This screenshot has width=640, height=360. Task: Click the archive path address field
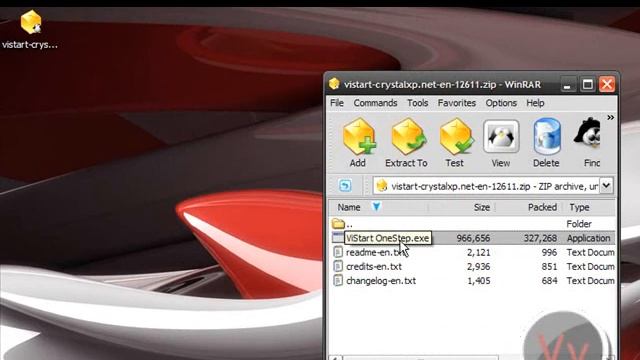point(486,186)
